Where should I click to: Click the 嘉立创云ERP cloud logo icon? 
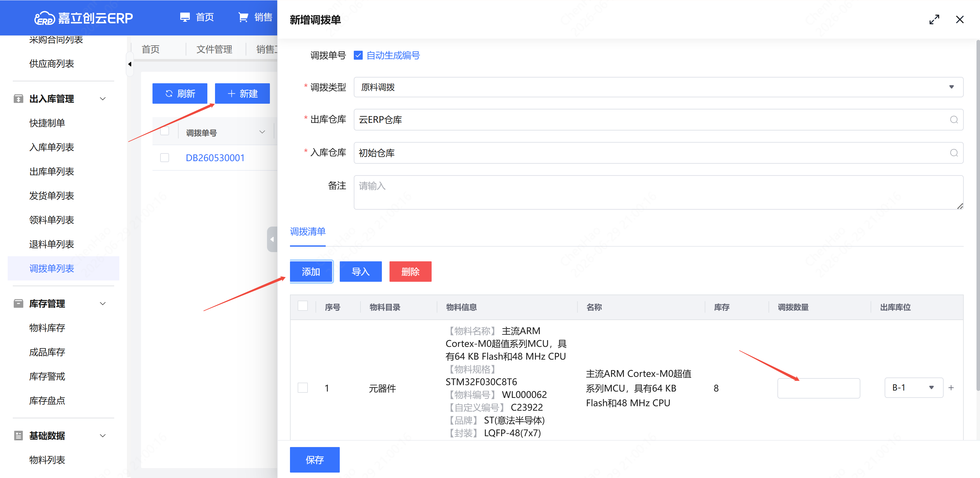point(44,18)
